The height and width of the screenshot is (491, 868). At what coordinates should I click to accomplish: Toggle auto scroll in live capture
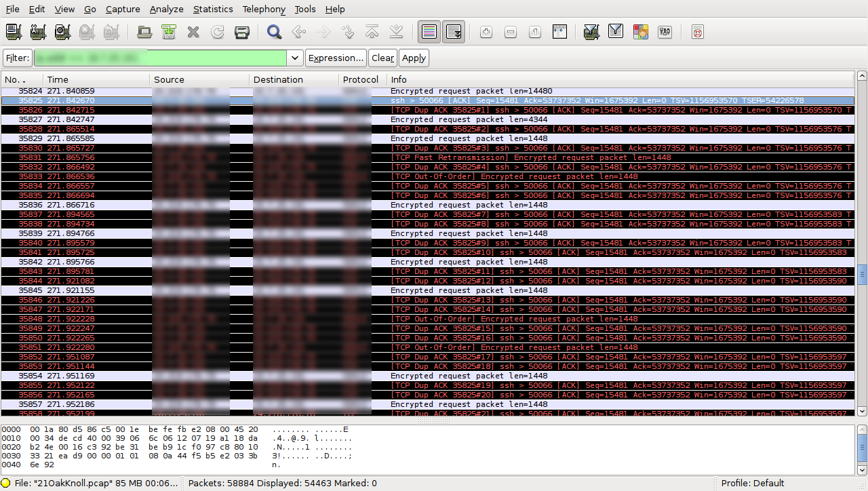454,32
